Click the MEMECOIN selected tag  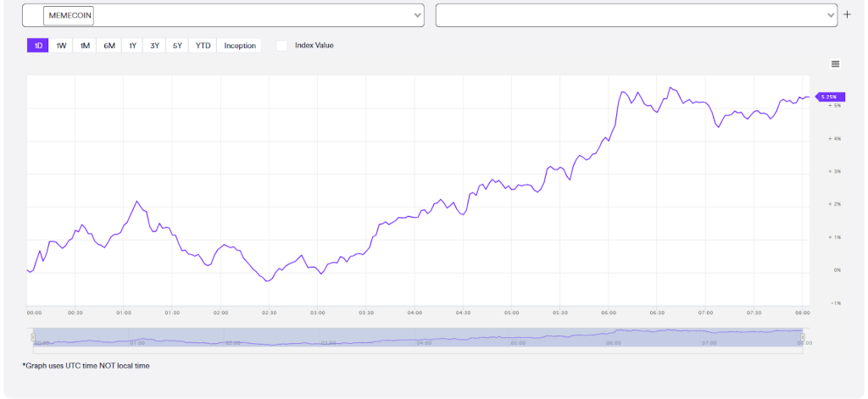69,16
